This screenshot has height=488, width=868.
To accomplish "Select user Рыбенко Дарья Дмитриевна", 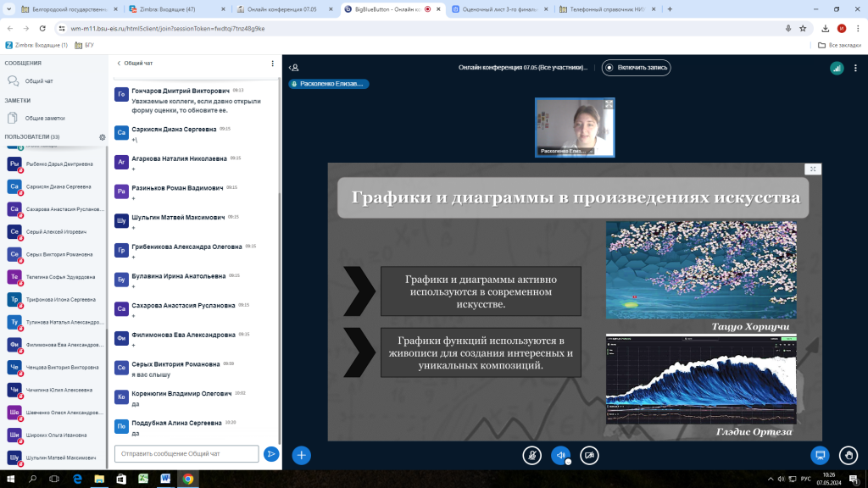I will coord(54,164).
